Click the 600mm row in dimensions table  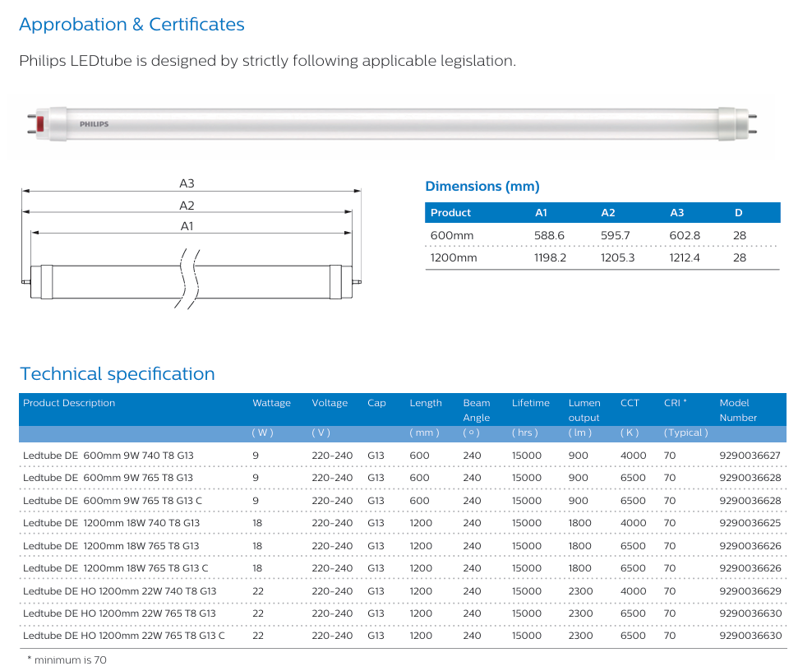pos(602,235)
